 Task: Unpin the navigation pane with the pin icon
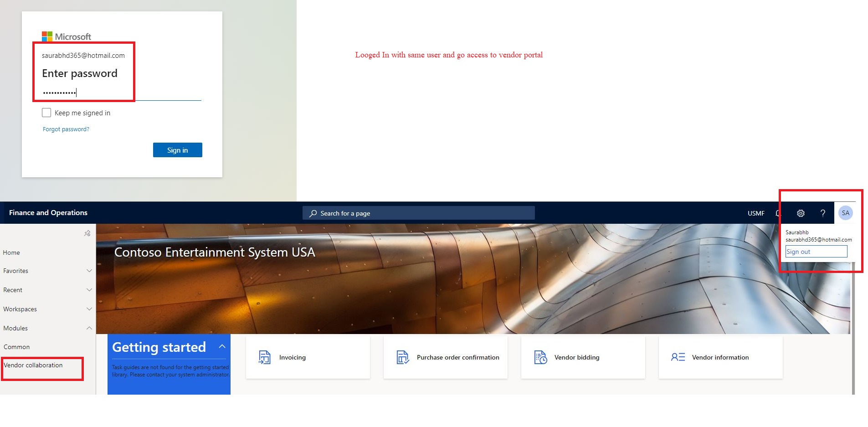tap(87, 233)
